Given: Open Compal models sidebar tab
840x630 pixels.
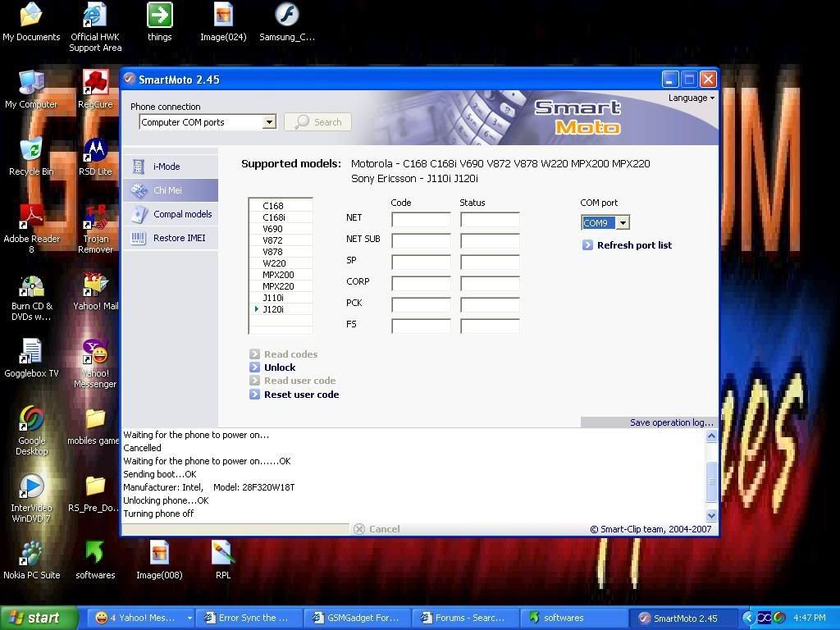Looking at the screenshot, I should [x=171, y=214].
